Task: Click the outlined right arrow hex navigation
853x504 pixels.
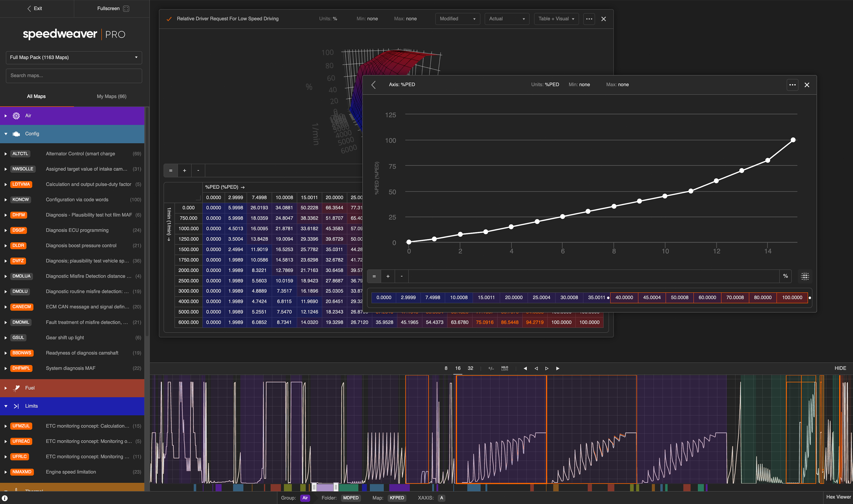Action: pyautogui.click(x=547, y=368)
